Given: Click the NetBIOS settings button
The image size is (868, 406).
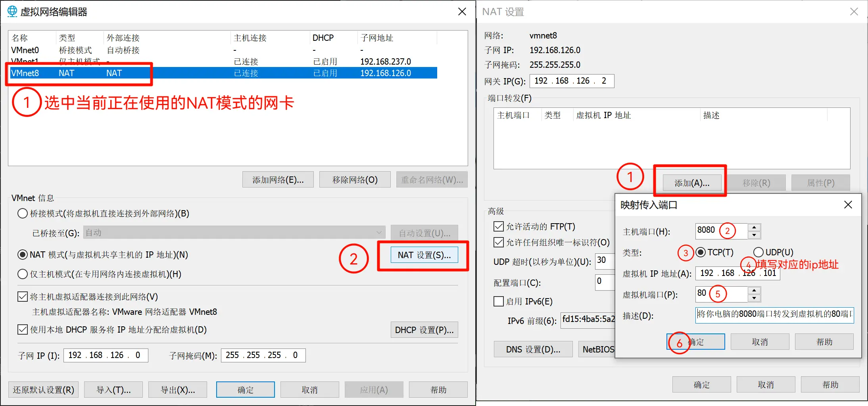Looking at the screenshot, I should click(x=597, y=349).
